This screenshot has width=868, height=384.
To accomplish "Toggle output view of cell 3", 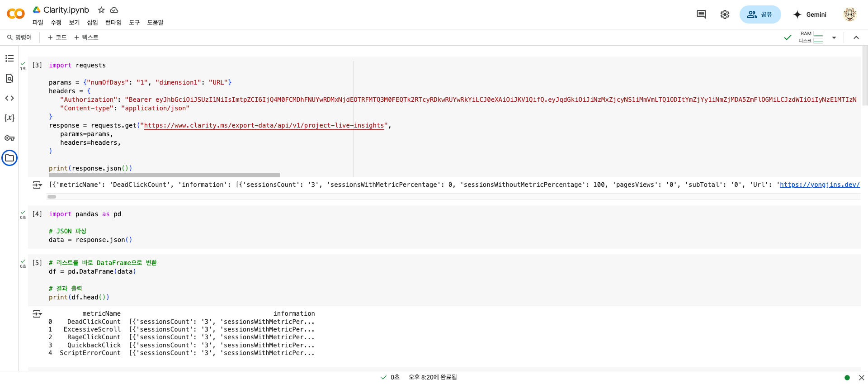I will 37,185.
